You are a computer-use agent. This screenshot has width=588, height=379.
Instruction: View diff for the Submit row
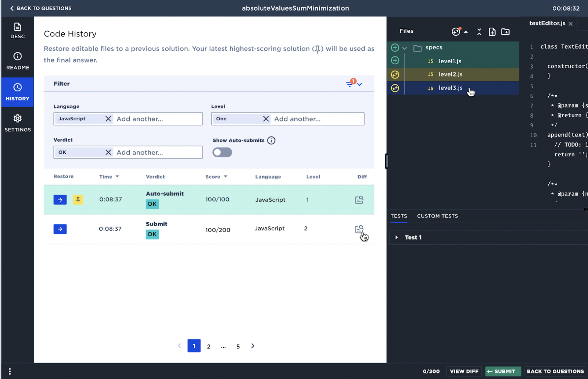click(359, 229)
